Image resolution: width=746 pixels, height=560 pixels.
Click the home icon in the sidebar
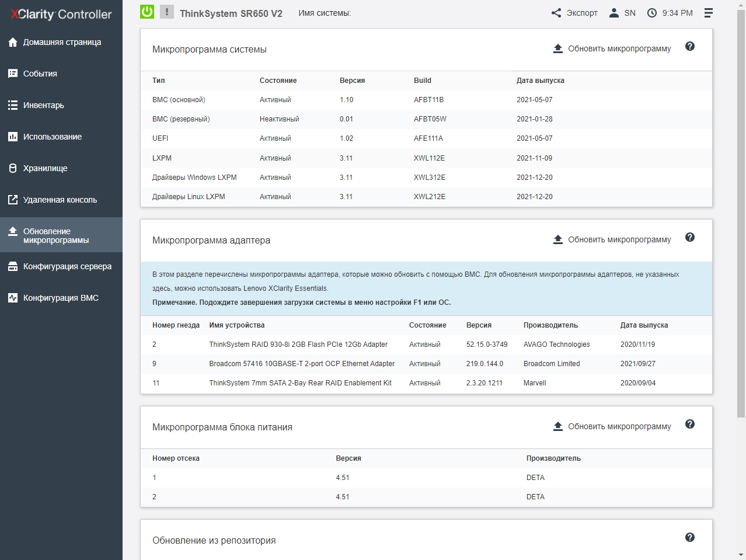point(13,42)
